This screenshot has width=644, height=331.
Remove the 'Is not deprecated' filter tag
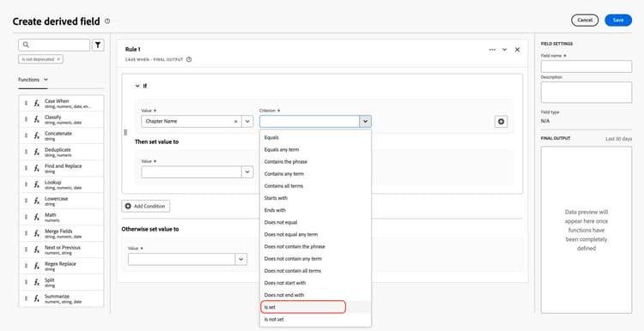pyautogui.click(x=58, y=59)
